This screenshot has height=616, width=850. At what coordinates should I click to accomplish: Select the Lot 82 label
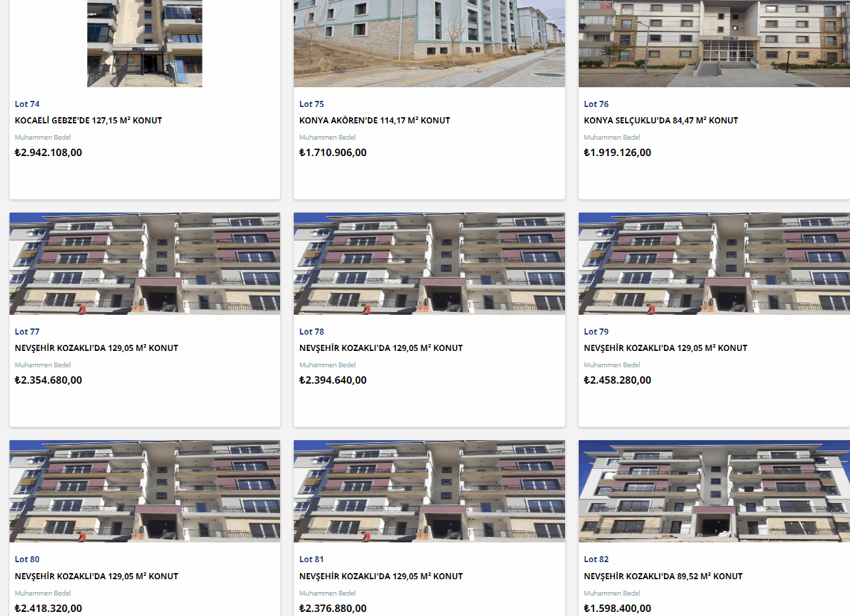click(596, 559)
